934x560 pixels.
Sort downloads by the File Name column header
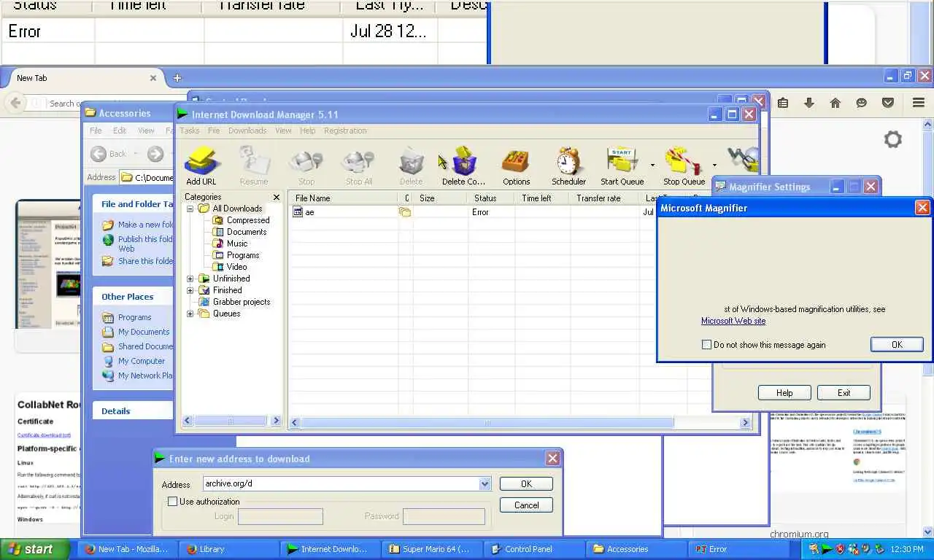point(343,198)
